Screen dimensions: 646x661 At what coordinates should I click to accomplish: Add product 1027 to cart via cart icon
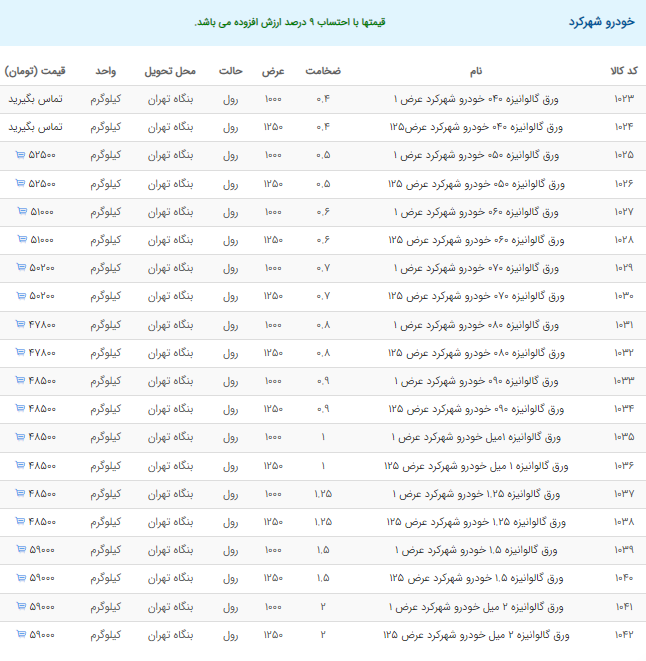[x=21, y=212]
